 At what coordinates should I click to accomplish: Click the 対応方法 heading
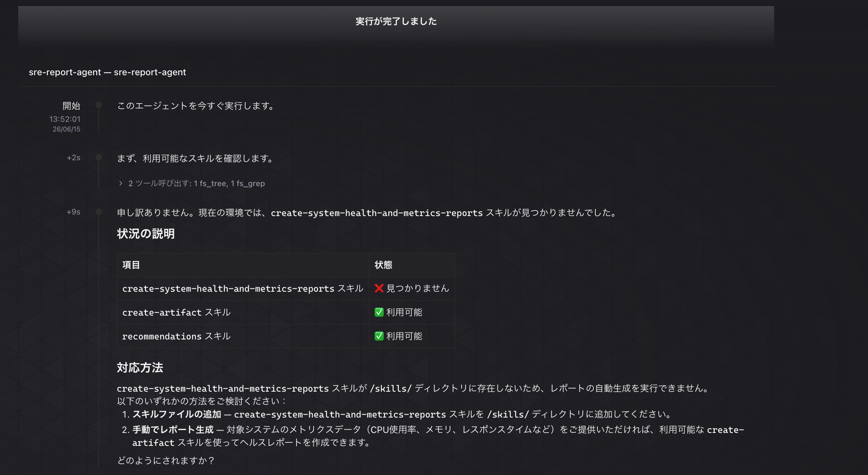140,368
